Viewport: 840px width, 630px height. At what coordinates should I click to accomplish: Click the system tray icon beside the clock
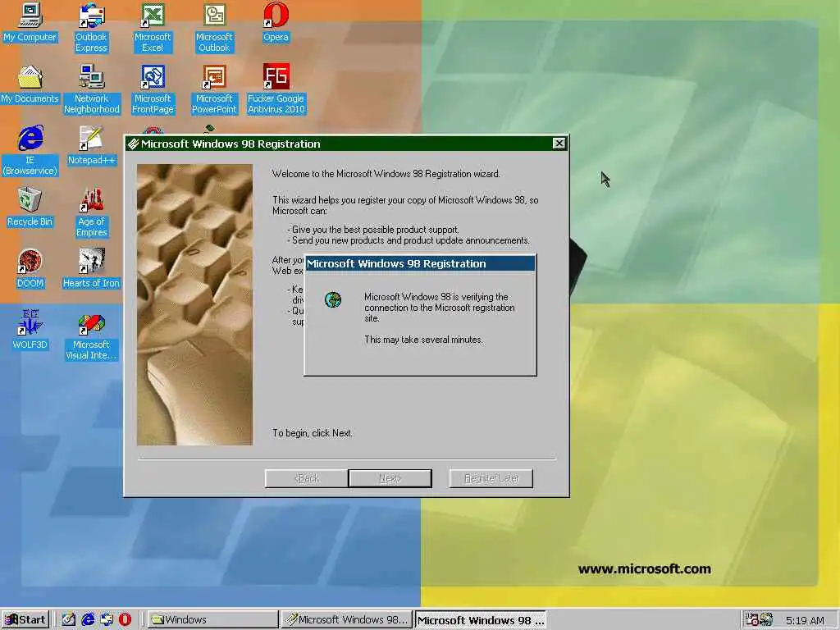click(x=767, y=620)
